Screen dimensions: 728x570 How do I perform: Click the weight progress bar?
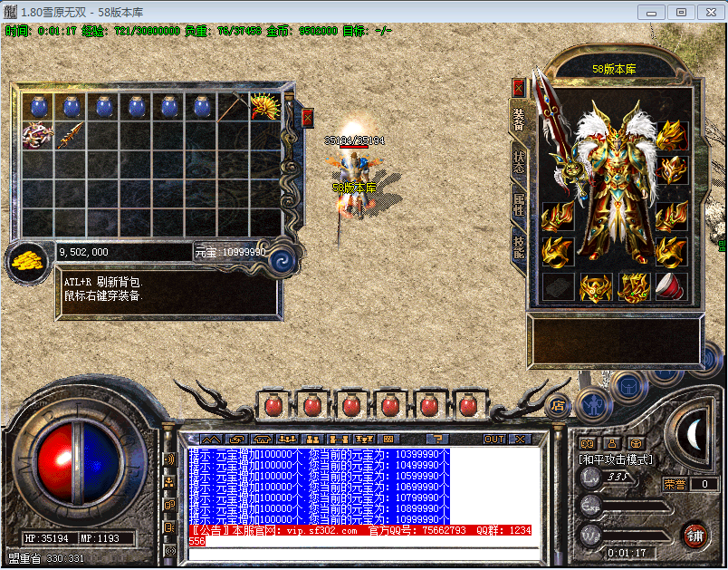click(x=638, y=536)
